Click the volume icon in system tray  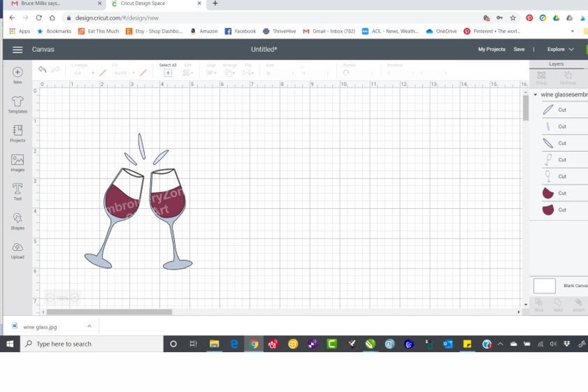pos(553,344)
